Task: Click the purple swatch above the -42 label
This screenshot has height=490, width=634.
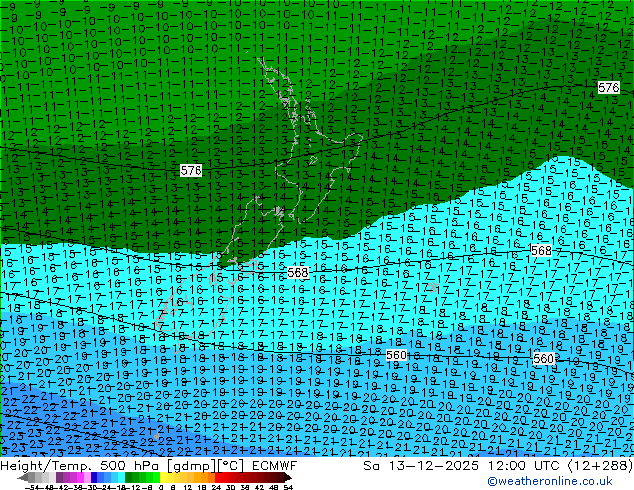Action: tap(59, 477)
